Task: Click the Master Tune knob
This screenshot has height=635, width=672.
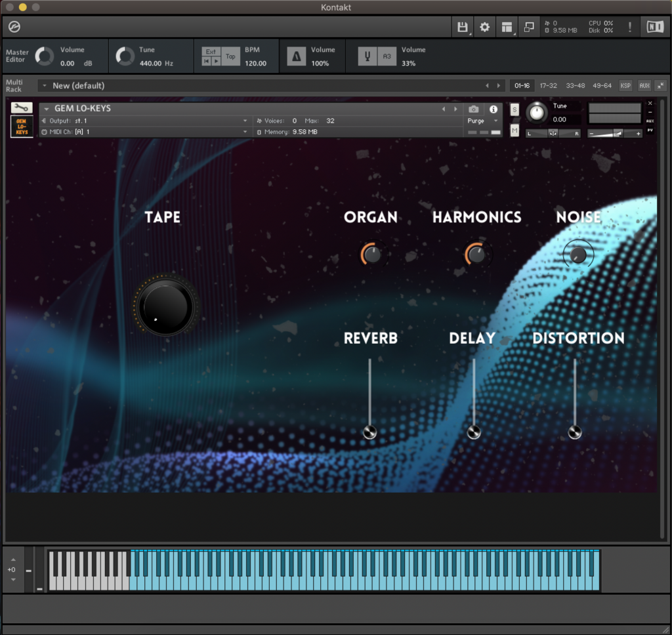Action: click(x=125, y=56)
